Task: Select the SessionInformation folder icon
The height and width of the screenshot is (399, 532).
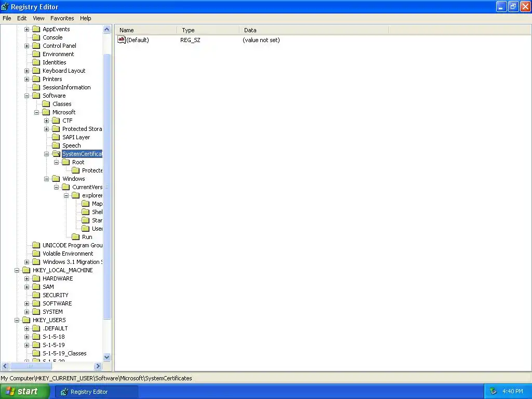Action: [x=36, y=87]
